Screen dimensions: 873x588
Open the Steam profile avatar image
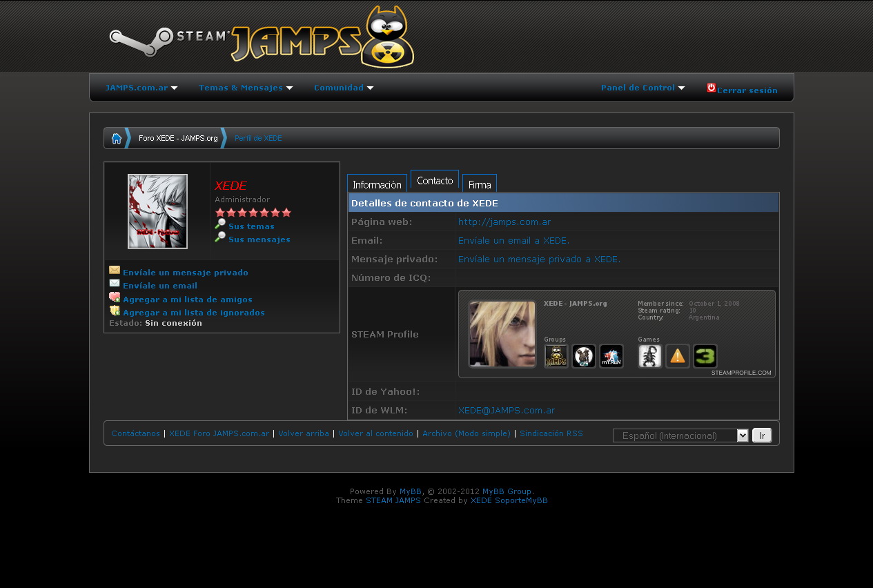point(502,334)
